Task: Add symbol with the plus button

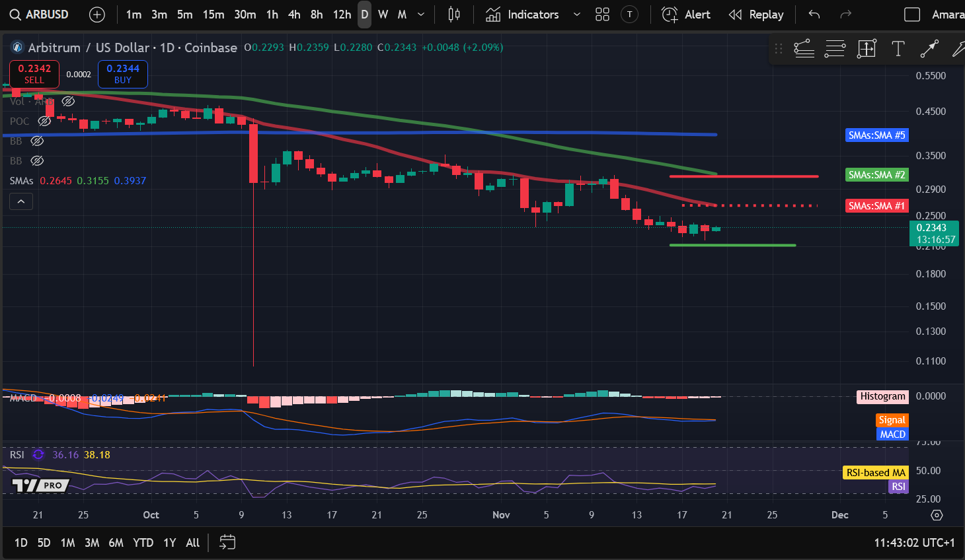Action: [97, 15]
